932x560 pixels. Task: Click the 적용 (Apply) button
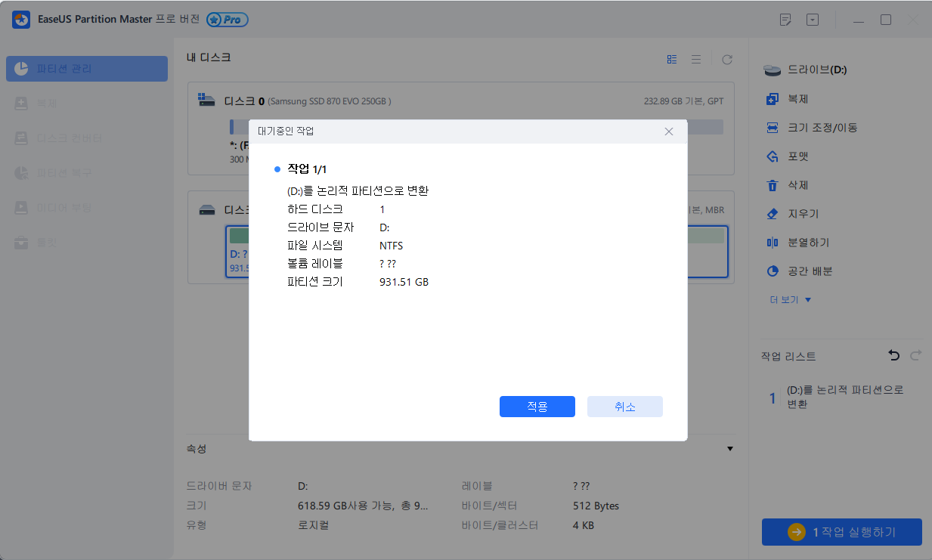coord(537,406)
